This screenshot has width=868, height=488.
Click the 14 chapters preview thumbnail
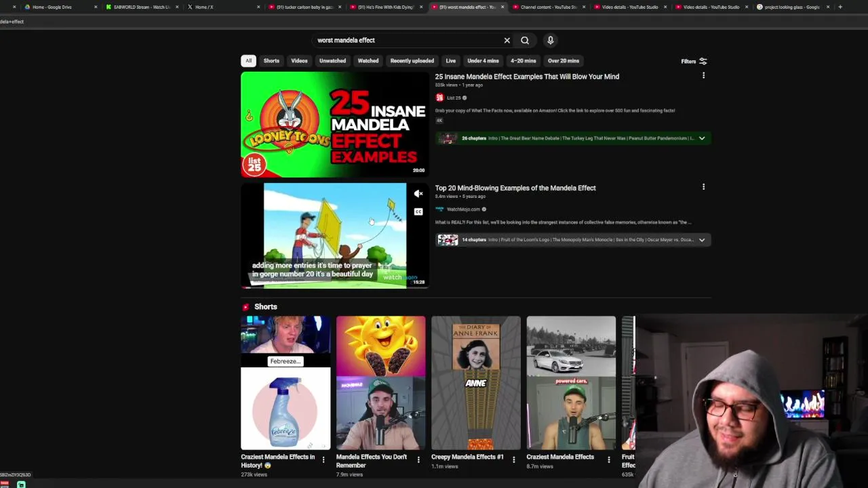click(448, 240)
